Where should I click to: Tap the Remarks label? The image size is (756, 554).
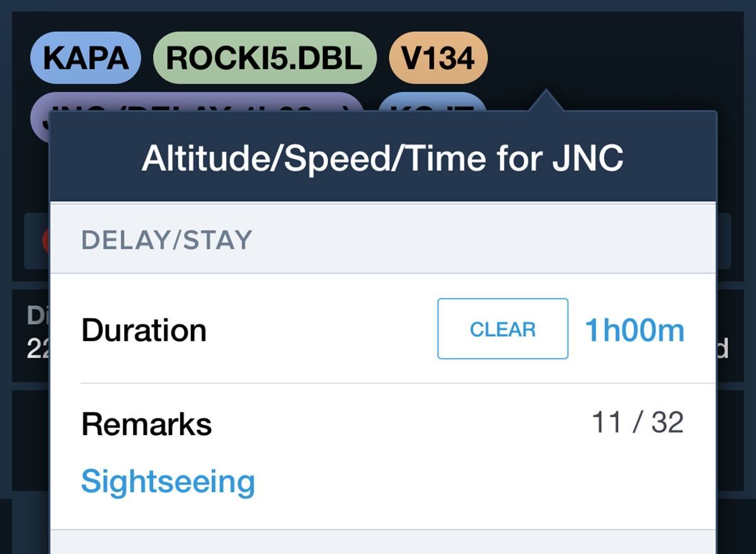[x=146, y=424]
